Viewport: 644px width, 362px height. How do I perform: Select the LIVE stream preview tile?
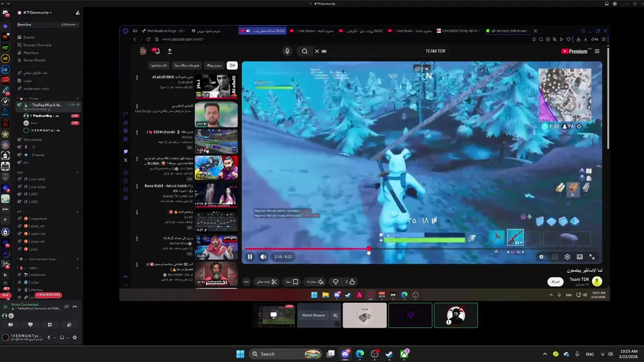click(x=274, y=315)
